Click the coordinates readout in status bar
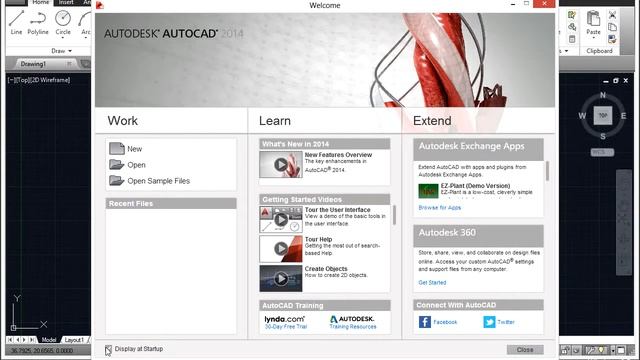The width and height of the screenshot is (640, 360). coord(41,351)
